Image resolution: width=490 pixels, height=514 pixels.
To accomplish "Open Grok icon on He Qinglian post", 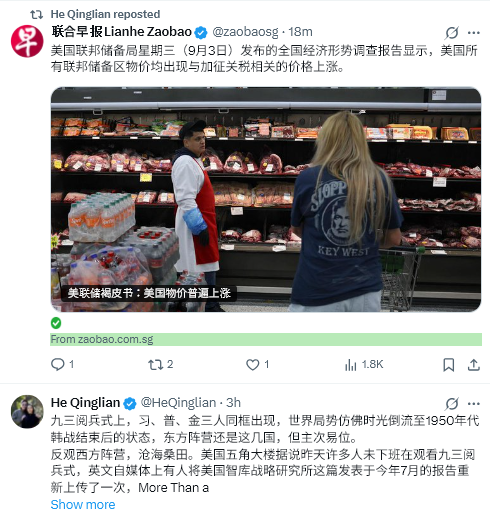I will 452,403.
